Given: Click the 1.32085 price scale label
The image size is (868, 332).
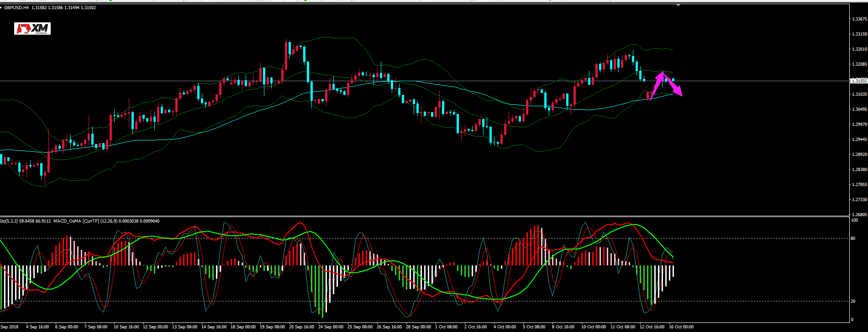Looking at the screenshot, I should (860, 64).
